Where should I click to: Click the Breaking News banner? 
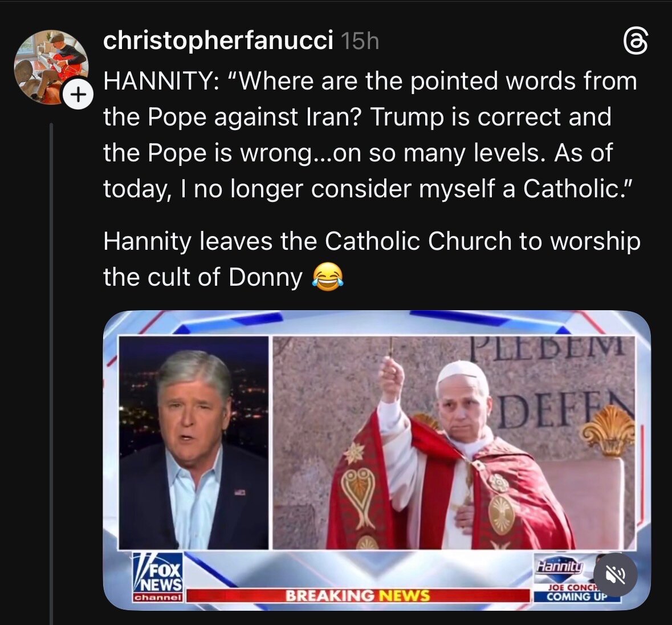click(357, 596)
